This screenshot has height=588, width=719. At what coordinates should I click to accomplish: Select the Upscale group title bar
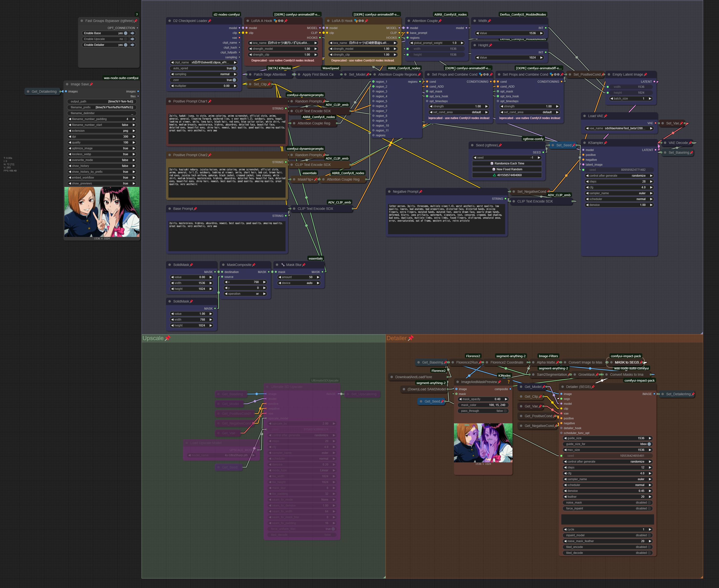[271, 338]
